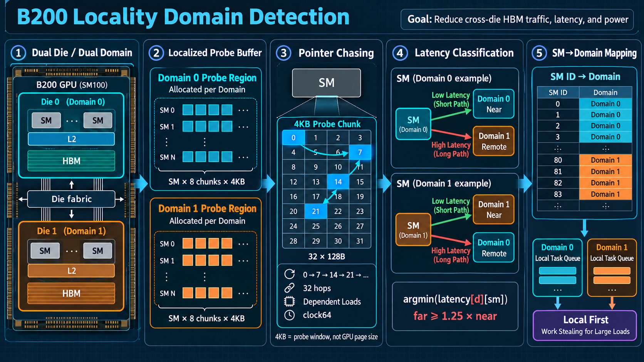Click the argmin(latency[d][sm]) expression
This screenshot has width=644, height=362.
(455, 299)
